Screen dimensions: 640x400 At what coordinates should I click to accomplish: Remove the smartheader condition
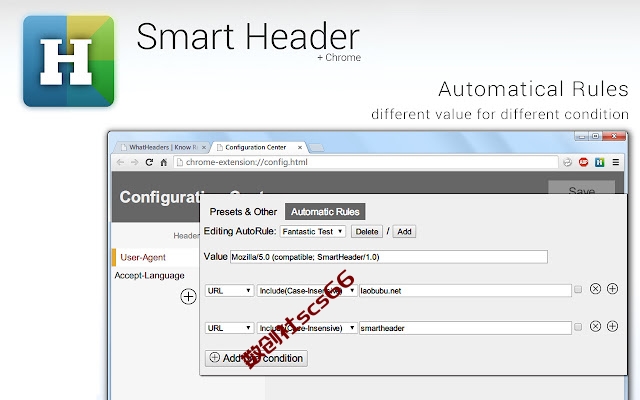pyautogui.click(x=595, y=327)
